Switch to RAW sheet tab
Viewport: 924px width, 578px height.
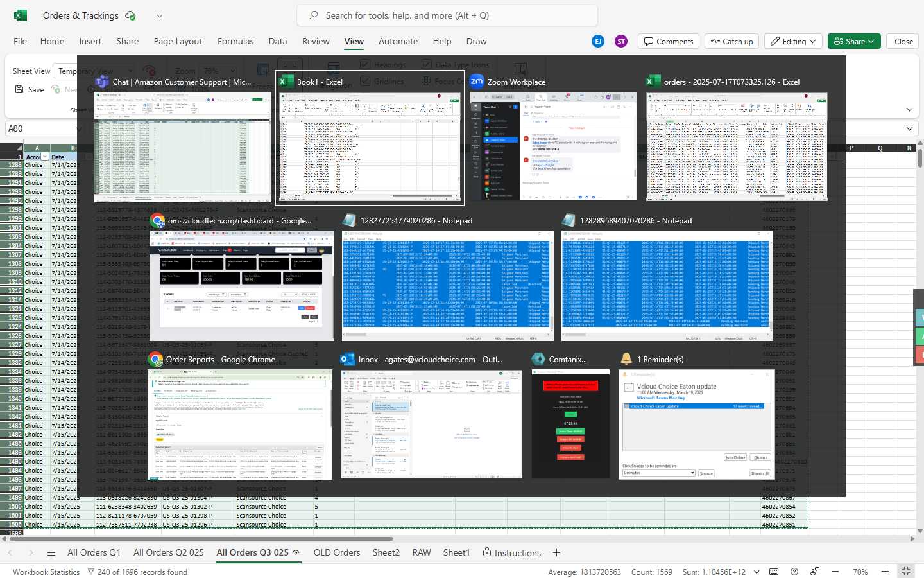coord(422,552)
